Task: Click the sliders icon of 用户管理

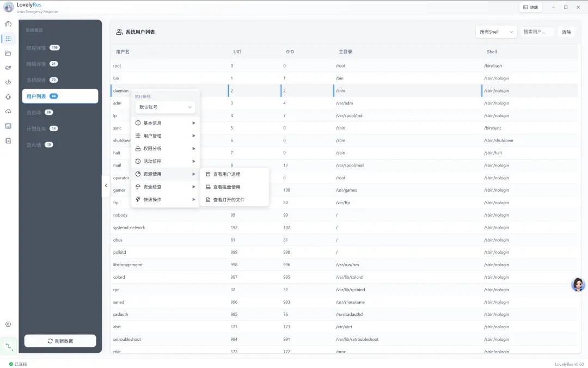Action: [138, 136]
